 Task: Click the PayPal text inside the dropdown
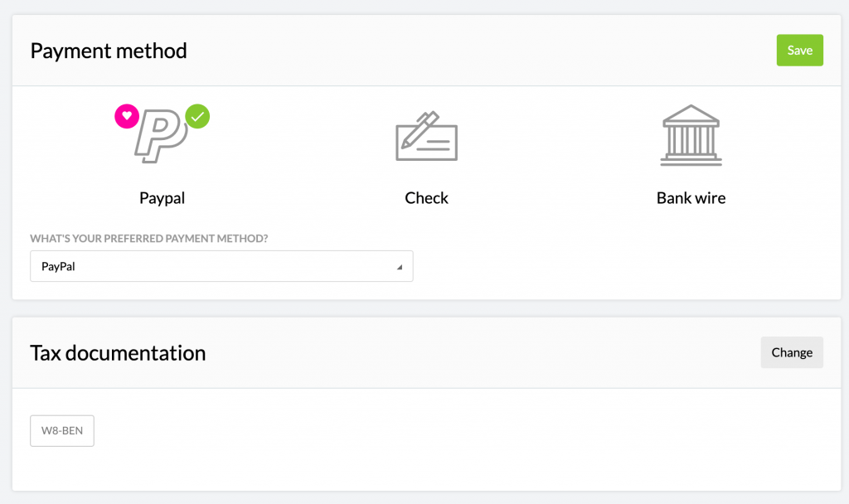click(x=58, y=266)
